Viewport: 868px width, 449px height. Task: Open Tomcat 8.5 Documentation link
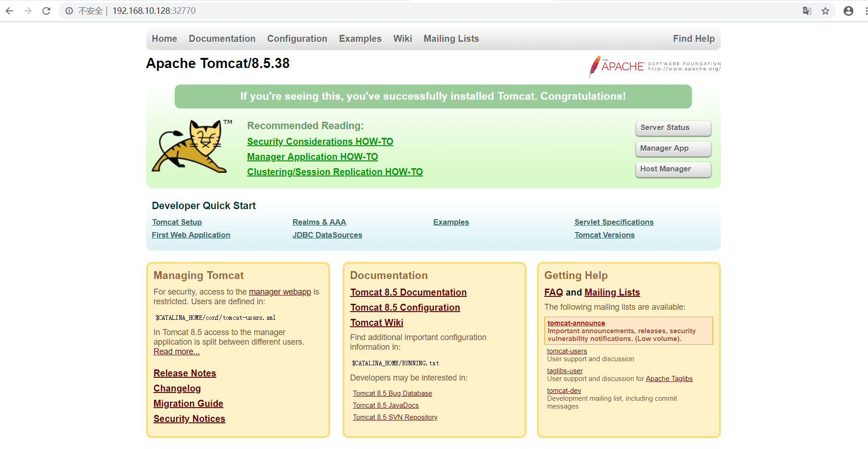click(408, 292)
